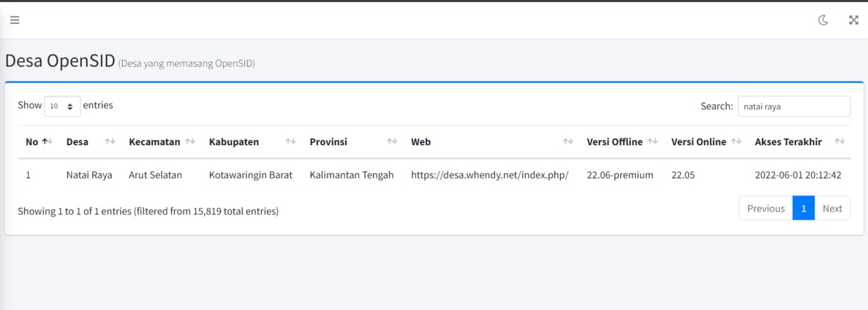Sort table by Akses Terakhir column
Viewport: 868px width, 310px height.
pyautogui.click(x=798, y=142)
